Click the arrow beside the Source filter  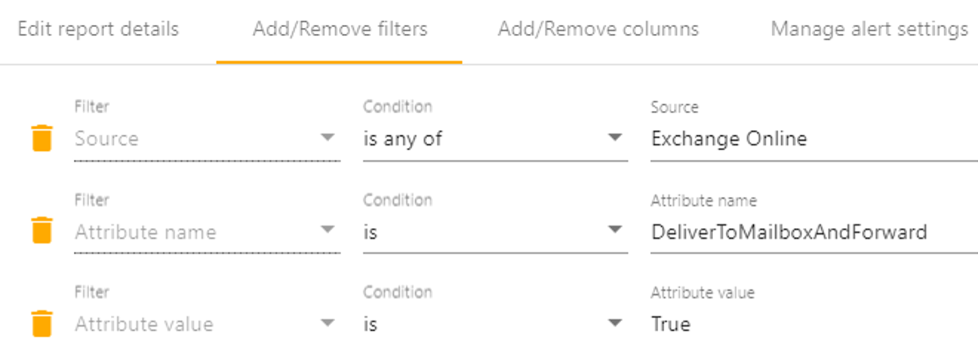pos(328,138)
